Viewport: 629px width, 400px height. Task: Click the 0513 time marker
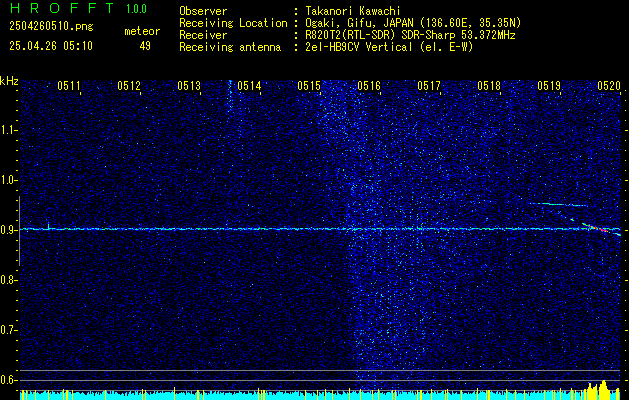(189, 85)
